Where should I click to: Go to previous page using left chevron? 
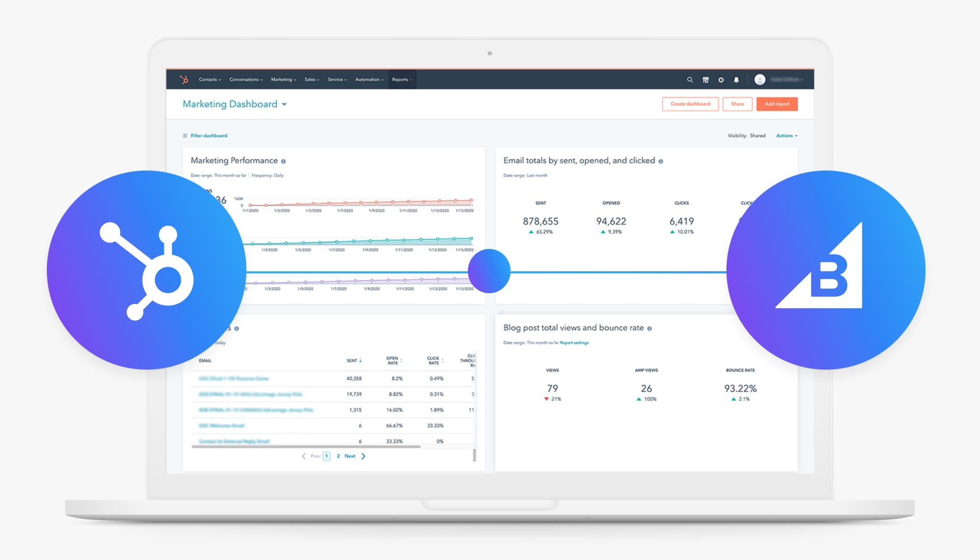pyautogui.click(x=304, y=456)
